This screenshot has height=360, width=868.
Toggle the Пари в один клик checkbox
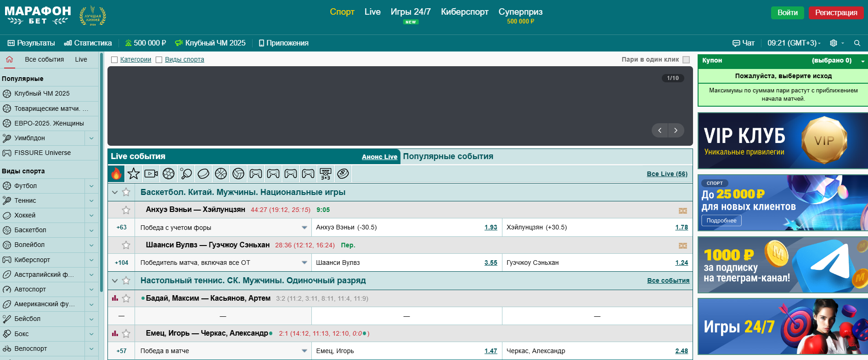click(x=686, y=60)
